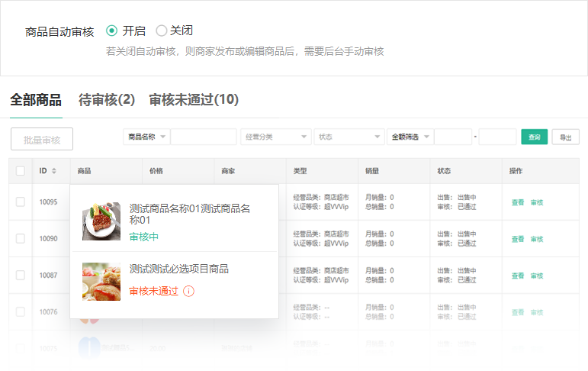This screenshot has width=588, height=371.
Task: Click ID cell 10095
Action: click(x=48, y=202)
